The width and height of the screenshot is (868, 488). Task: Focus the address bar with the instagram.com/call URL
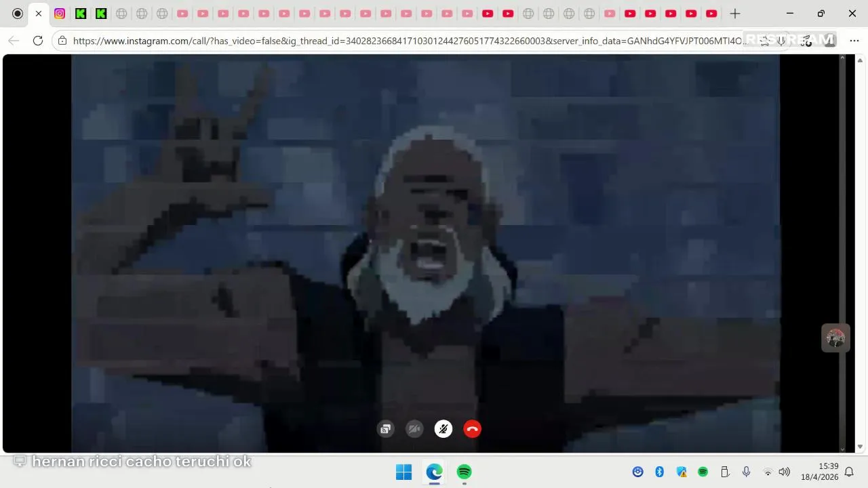point(410,41)
